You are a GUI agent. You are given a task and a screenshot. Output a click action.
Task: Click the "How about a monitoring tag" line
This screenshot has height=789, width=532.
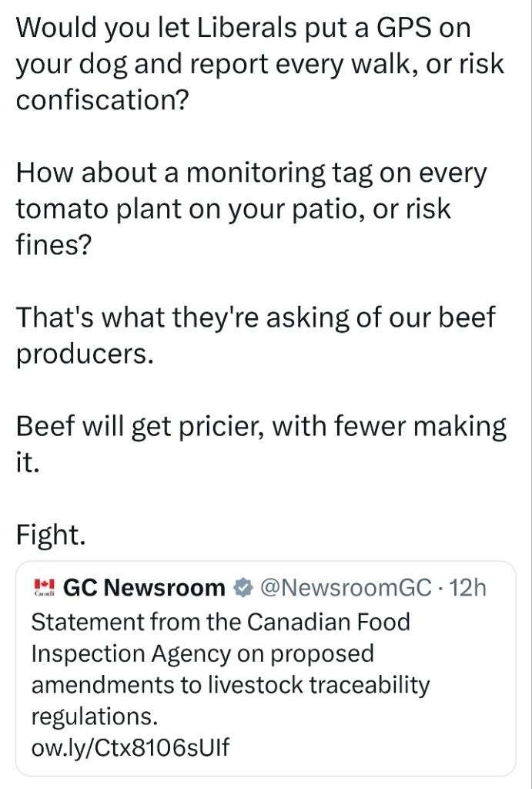251,173
